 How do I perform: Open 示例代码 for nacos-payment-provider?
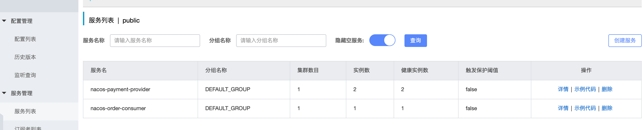coord(585,89)
